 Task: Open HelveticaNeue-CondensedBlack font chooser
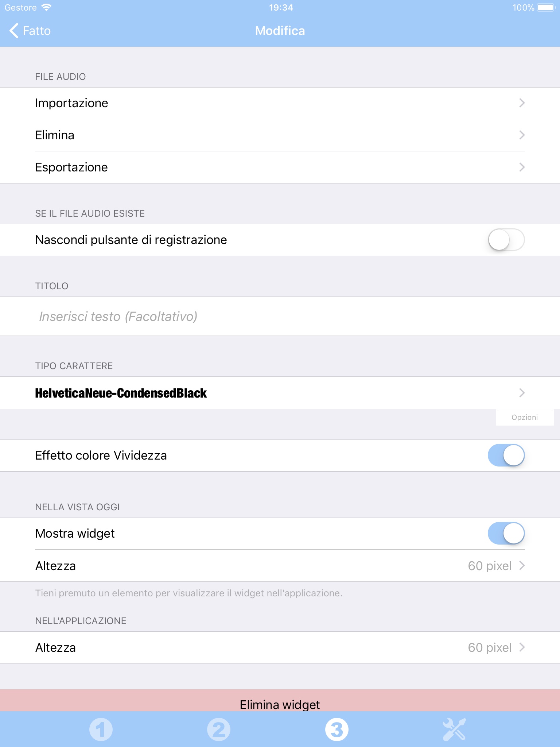[280, 393]
